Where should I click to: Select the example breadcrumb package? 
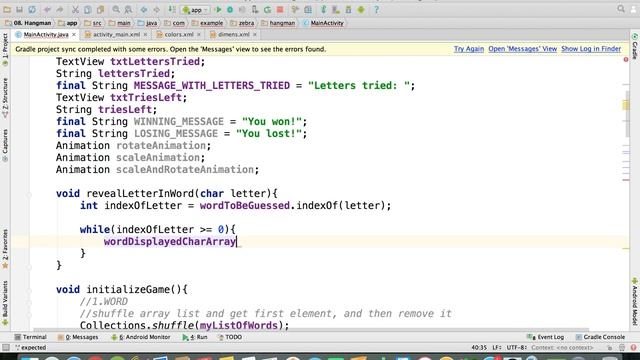pos(207,23)
